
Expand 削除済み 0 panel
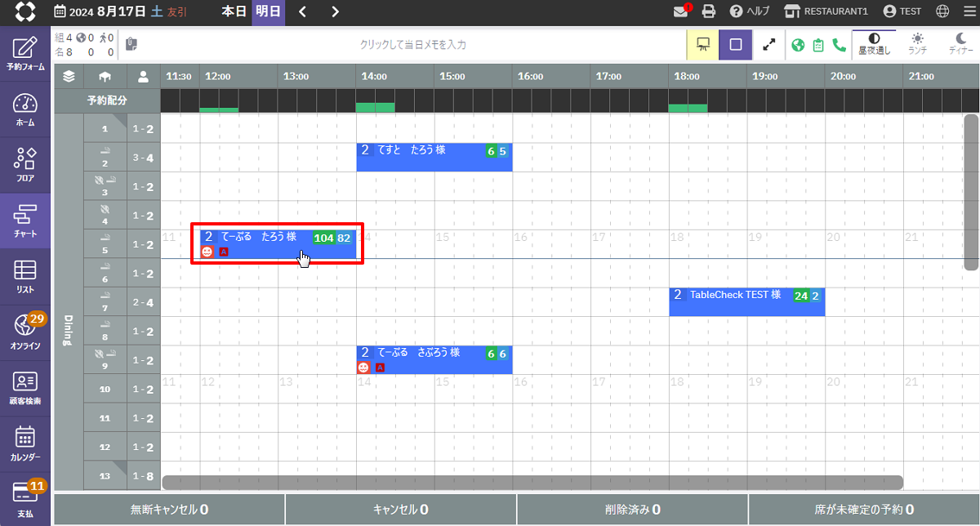click(632, 509)
